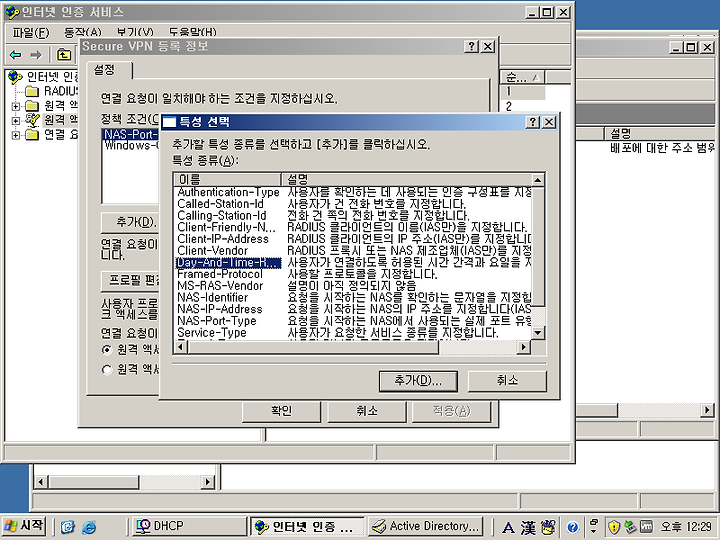This screenshot has width=720, height=540.
Task: Select the 설정 tab
Action: tap(109, 70)
